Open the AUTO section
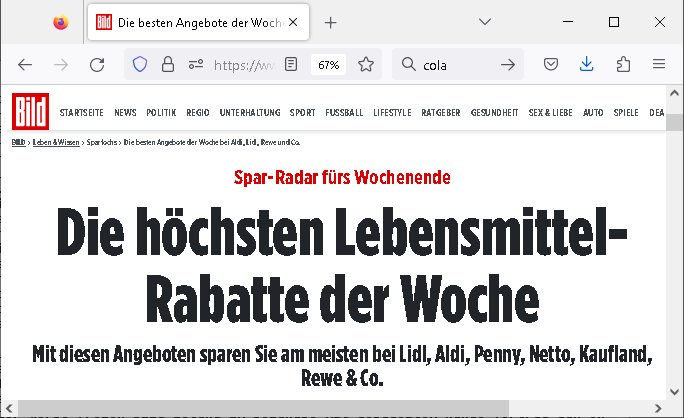 point(593,113)
